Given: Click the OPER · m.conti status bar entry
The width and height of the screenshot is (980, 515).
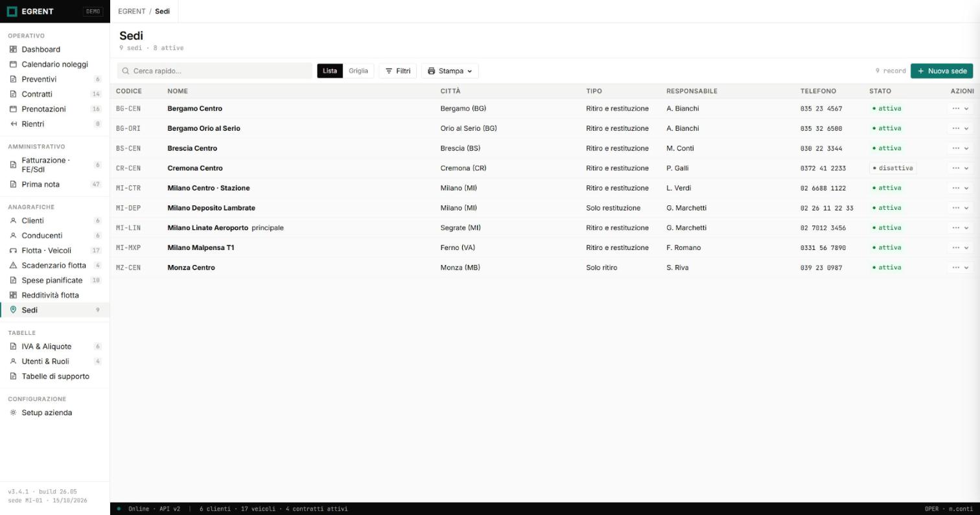Looking at the screenshot, I should click(x=949, y=509).
